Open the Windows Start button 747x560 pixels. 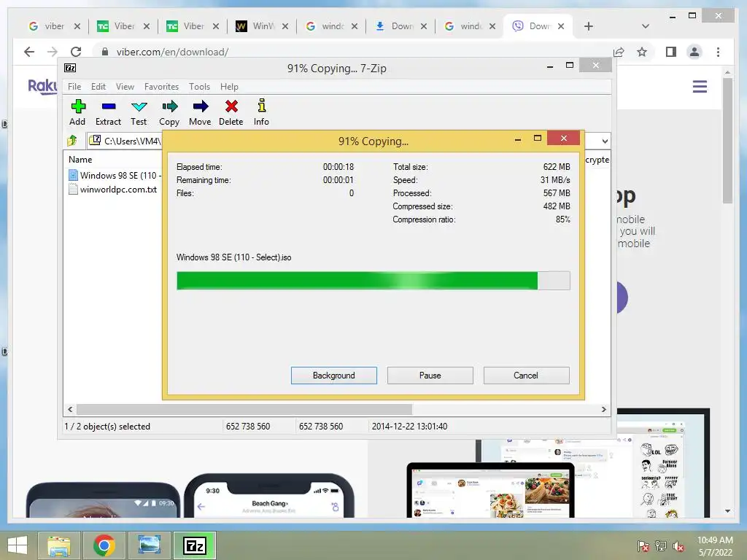[x=18, y=545]
